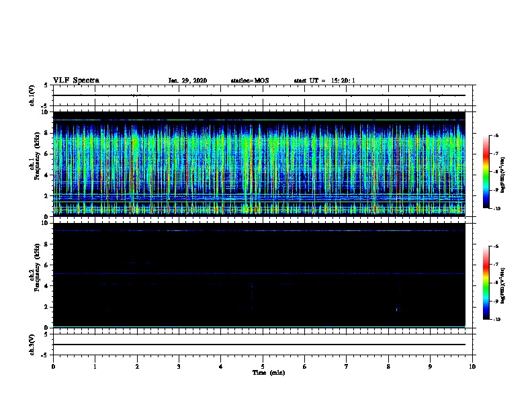Click '4' tick on ch.1 frequency axis

[46, 175]
